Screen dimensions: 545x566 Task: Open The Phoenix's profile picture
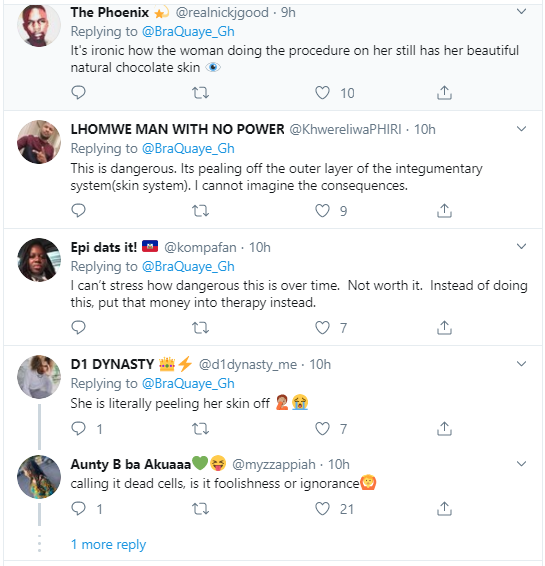coord(39,25)
